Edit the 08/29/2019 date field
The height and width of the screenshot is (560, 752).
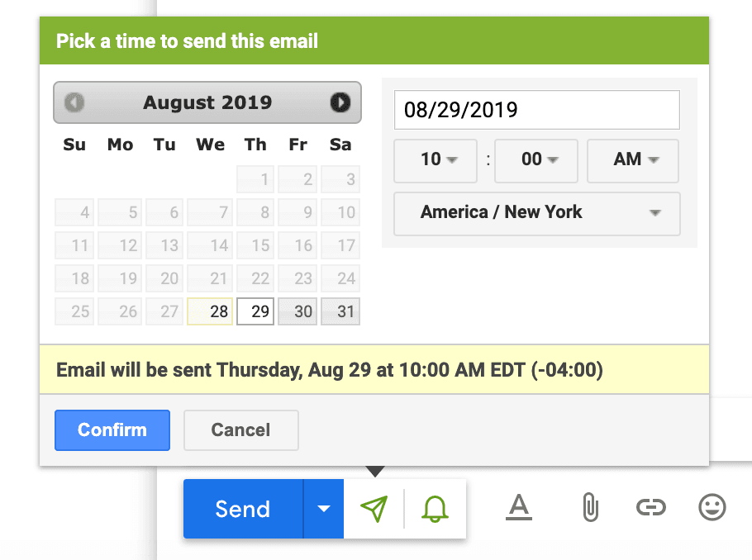point(536,110)
